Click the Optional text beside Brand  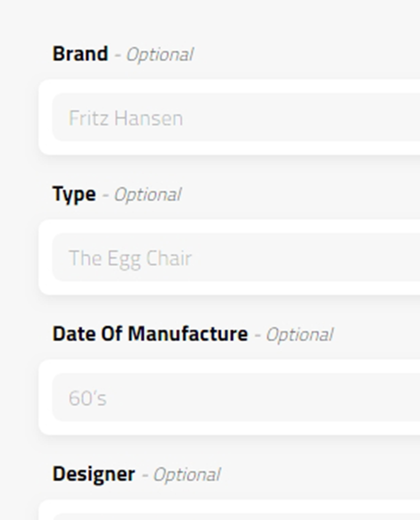159,54
